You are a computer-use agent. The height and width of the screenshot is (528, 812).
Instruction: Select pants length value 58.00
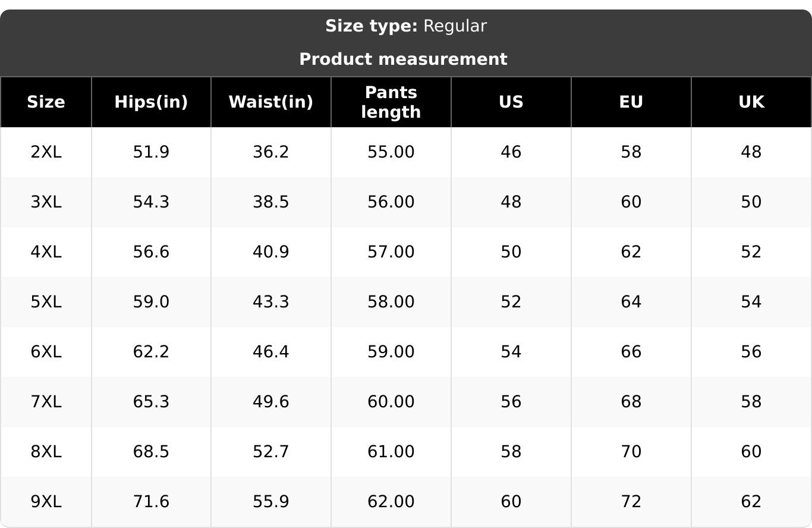391,302
